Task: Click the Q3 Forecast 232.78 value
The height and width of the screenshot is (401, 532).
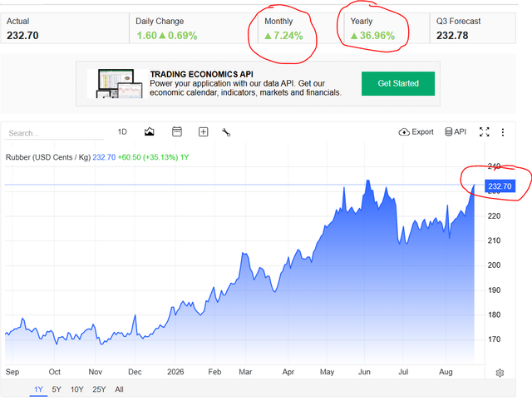Action: [452, 35]
